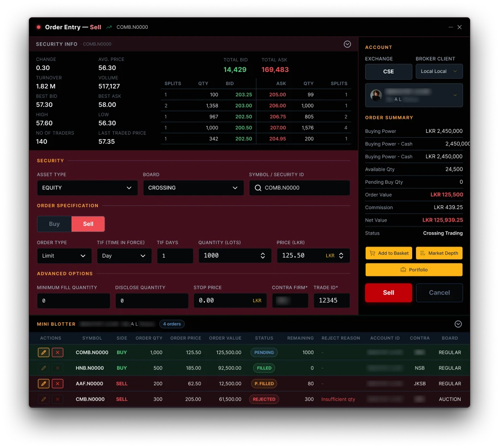Viewport: 499px width, 448px height.
Task: Click the Quantity (Lots) stepper arrows
Action: coord(263,256)
